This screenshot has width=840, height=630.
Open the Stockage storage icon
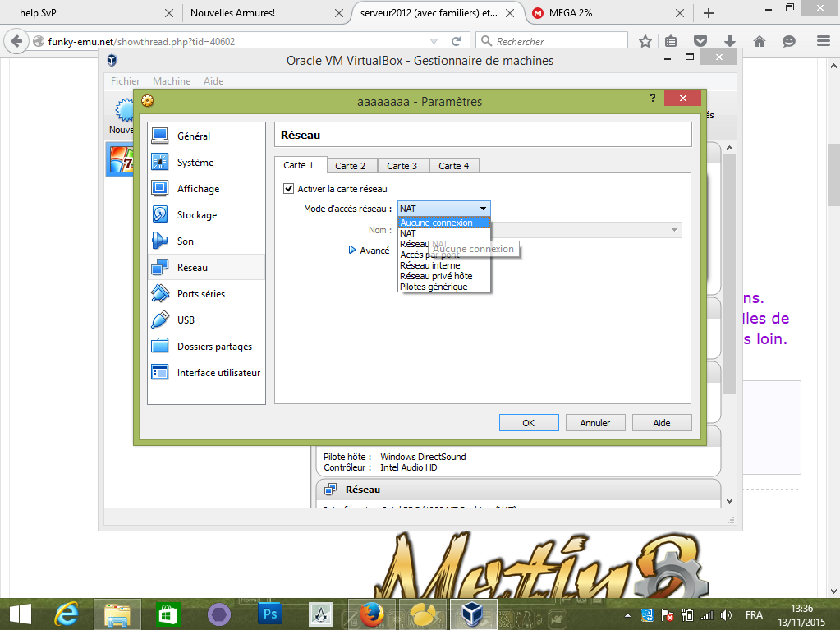159,214
